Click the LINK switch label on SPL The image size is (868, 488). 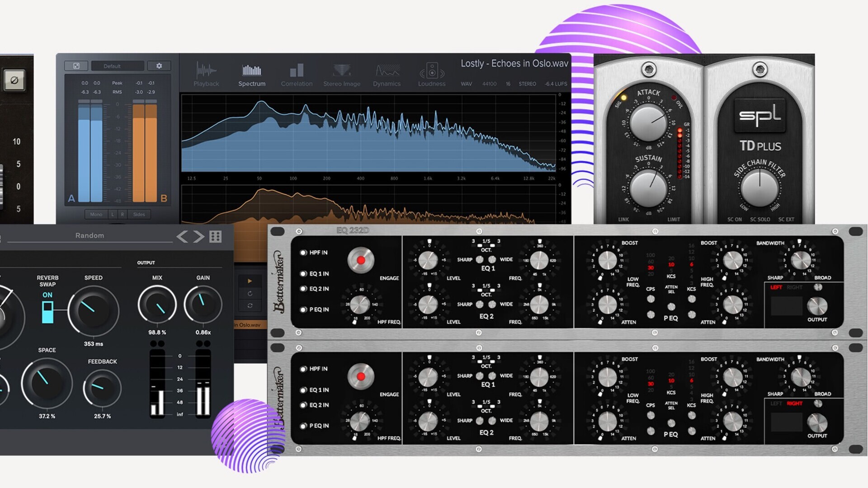pos(623,219)
